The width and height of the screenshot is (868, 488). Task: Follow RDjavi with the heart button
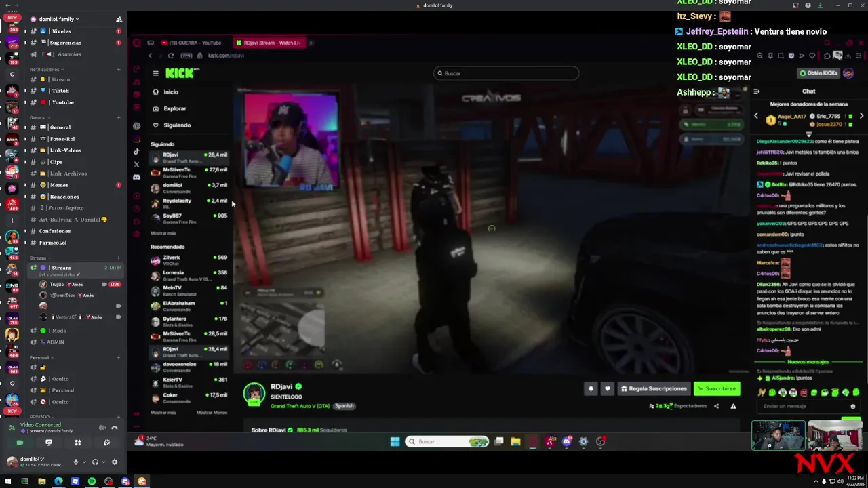(607, 389)
